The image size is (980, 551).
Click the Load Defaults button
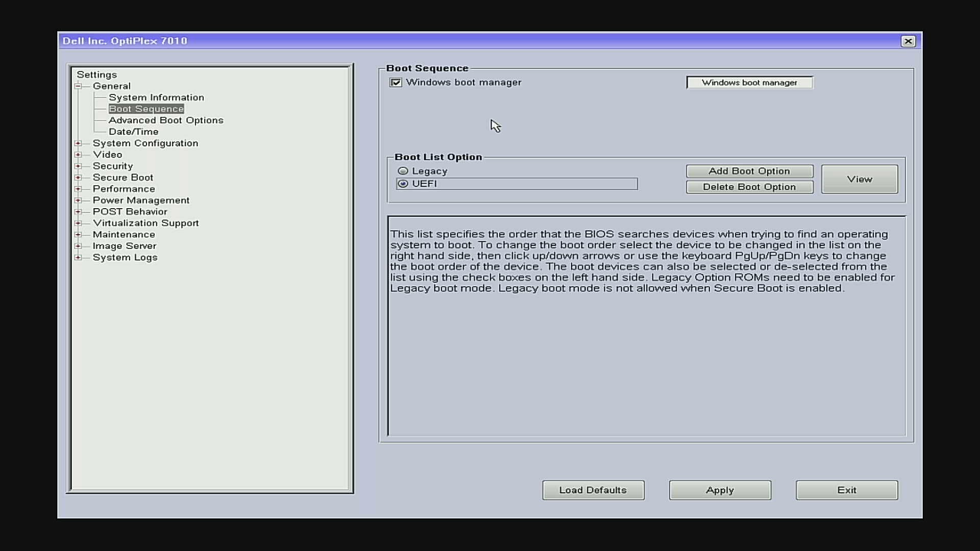click(593, 490)
